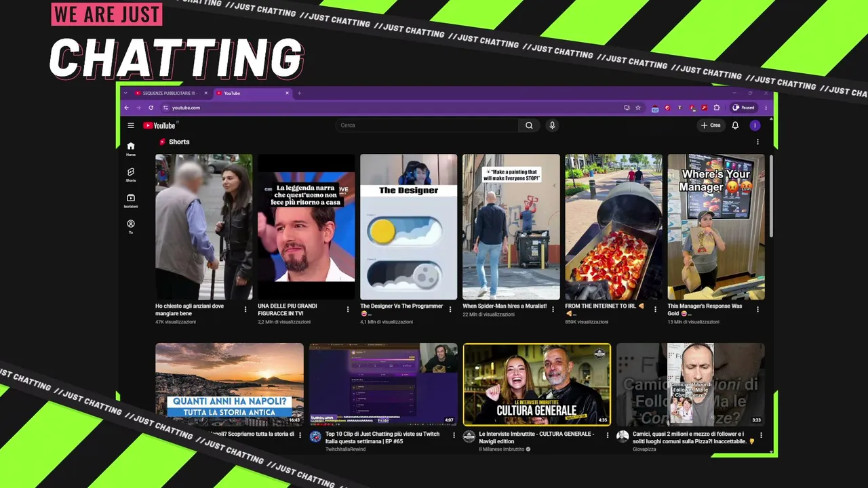Open 'Le Interviste Imbruttite - CULTURA GENERALE' title
Viewport: 868px width, 488px height.
pyautogui.click(x=536, y=437)
